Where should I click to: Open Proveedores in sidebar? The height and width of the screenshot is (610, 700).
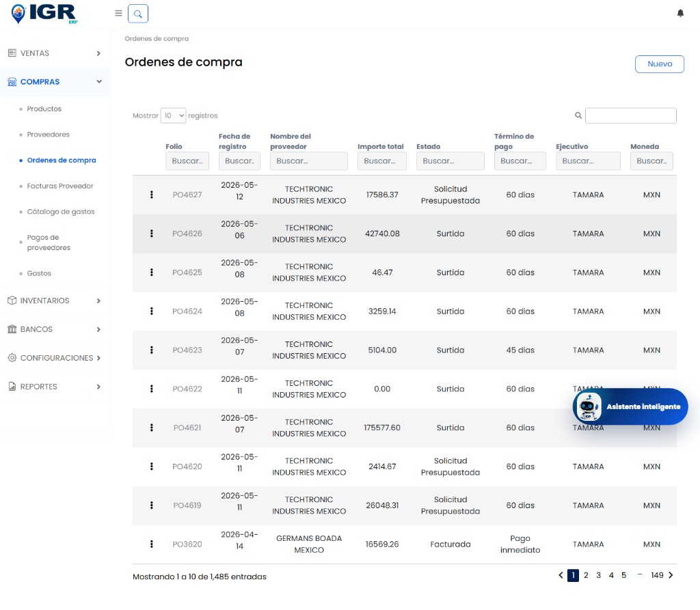(49, 135)
